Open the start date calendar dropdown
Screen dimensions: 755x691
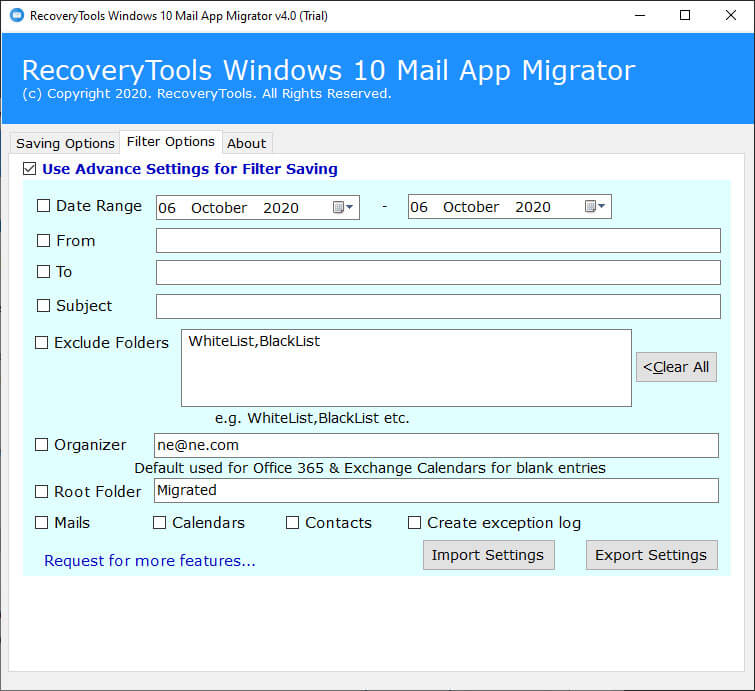pyautogui.click(x=343, y=207)
